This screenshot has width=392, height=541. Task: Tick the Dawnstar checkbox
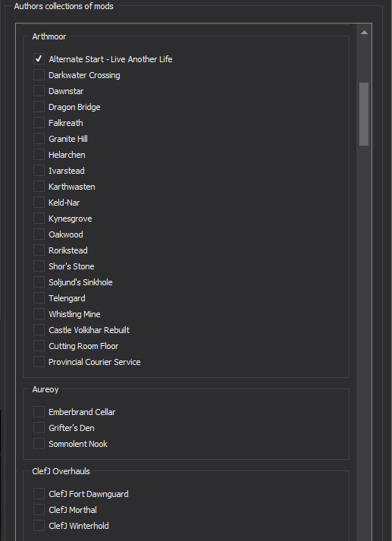coord(39,91)
